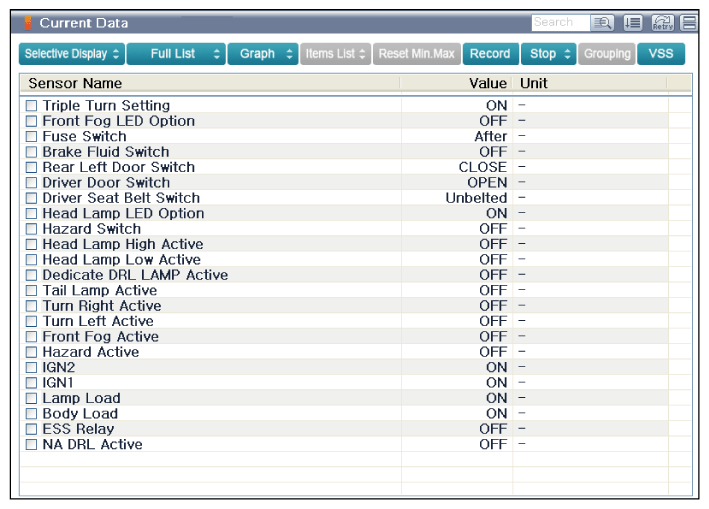Click the Unit column header
This screenshot has height=509, width=709.
coord(590,84)
